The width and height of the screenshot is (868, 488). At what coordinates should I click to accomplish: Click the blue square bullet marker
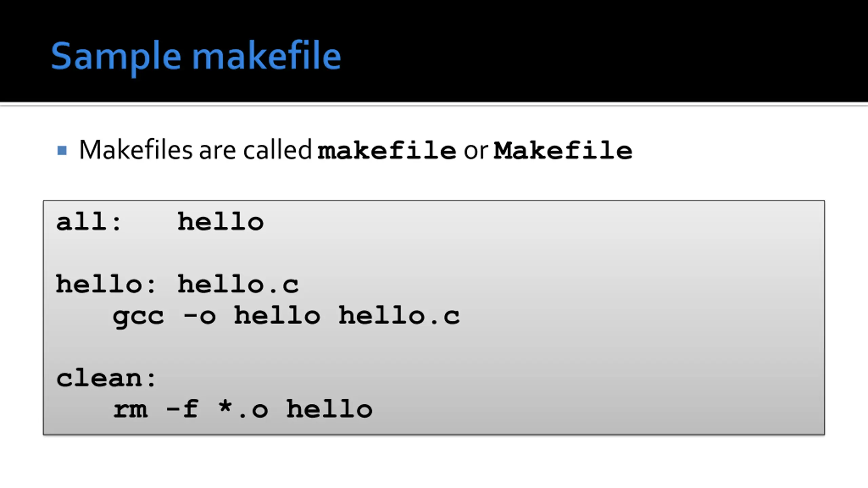[x=62, y=150]
